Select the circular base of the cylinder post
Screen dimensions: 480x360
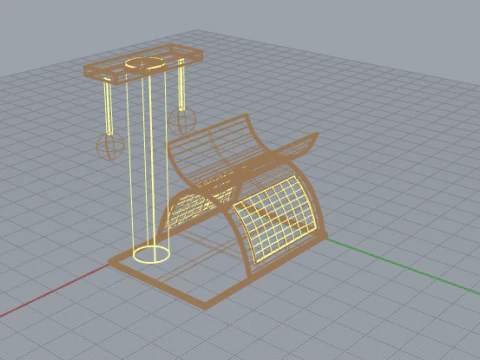coord(152,255)
